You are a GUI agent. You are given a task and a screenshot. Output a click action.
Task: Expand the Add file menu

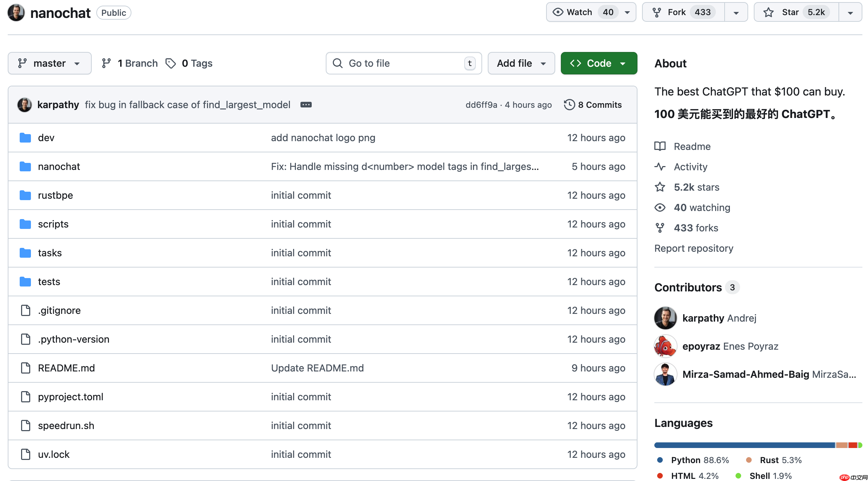[x=521, y=63]
